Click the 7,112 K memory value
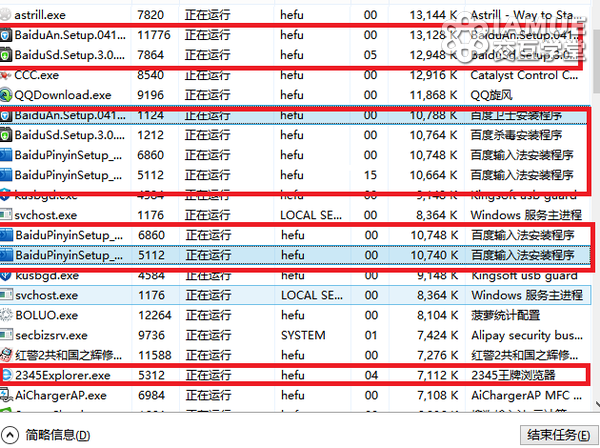The width and height of the screenshot is (600, 448). [437, 375]
